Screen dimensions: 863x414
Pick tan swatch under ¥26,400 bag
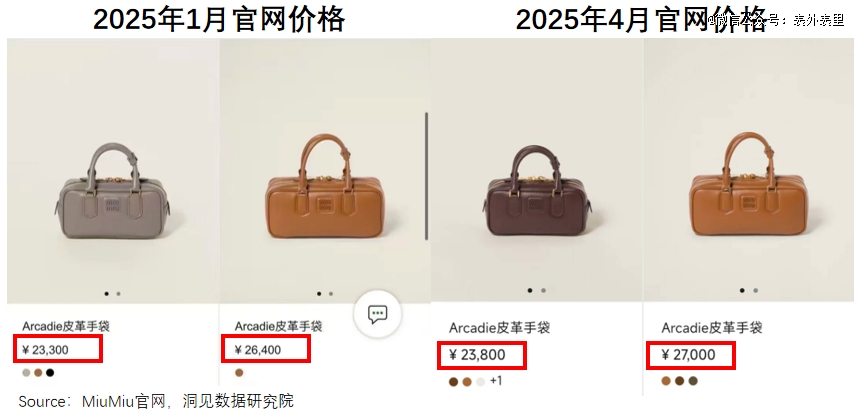(239, 373)
